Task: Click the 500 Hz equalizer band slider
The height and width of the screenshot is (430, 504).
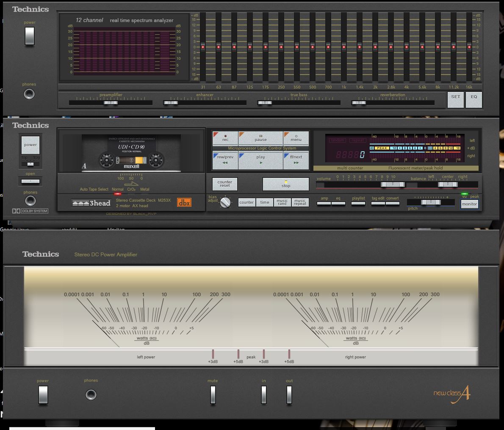Action: click(313, 47)
